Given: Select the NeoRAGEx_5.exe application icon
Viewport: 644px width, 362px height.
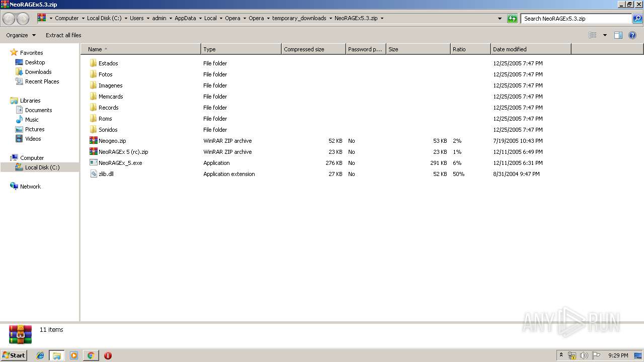Looking at the screenshot, I should [93, 163].
